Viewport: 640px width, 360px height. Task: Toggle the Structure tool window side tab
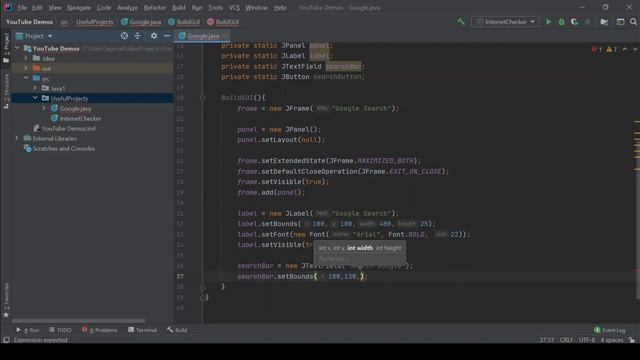coord(6,91)
